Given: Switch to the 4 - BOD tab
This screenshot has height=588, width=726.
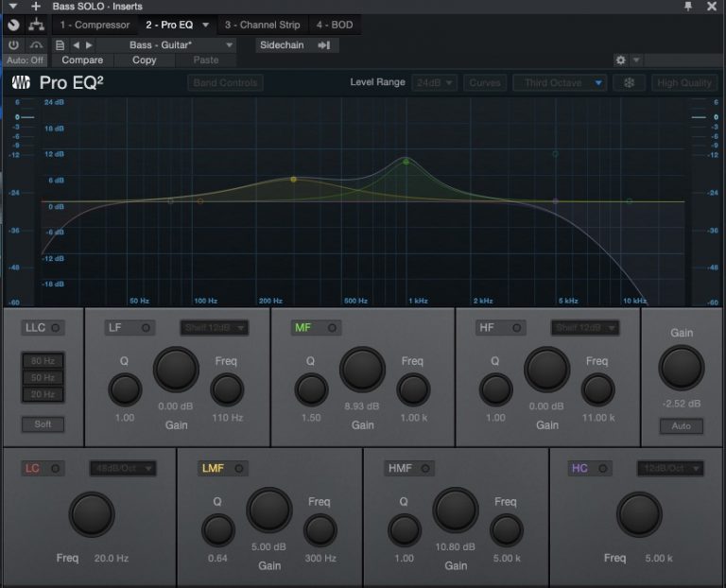Looking at the screenshot, I should [x=335, y=25].
